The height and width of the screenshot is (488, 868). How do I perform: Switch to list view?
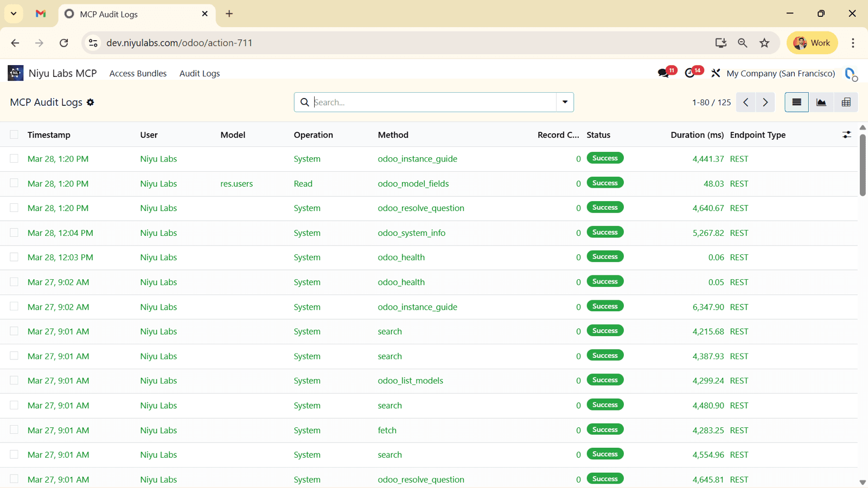pos(796,102)
